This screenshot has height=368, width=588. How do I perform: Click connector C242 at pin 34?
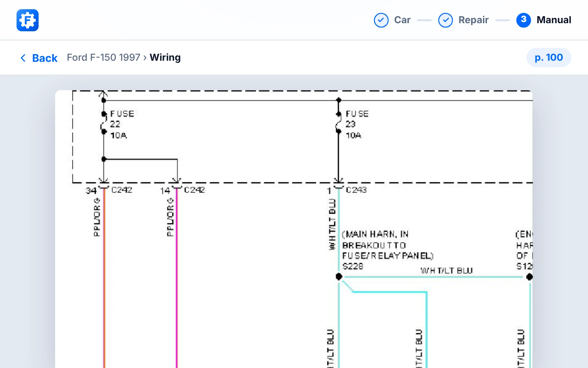point(122,190)
